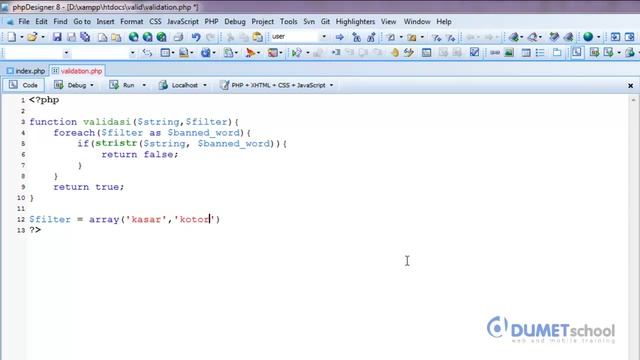Open first empty combo box dropdown
The image size is (640, 360).
pos(66,53)
